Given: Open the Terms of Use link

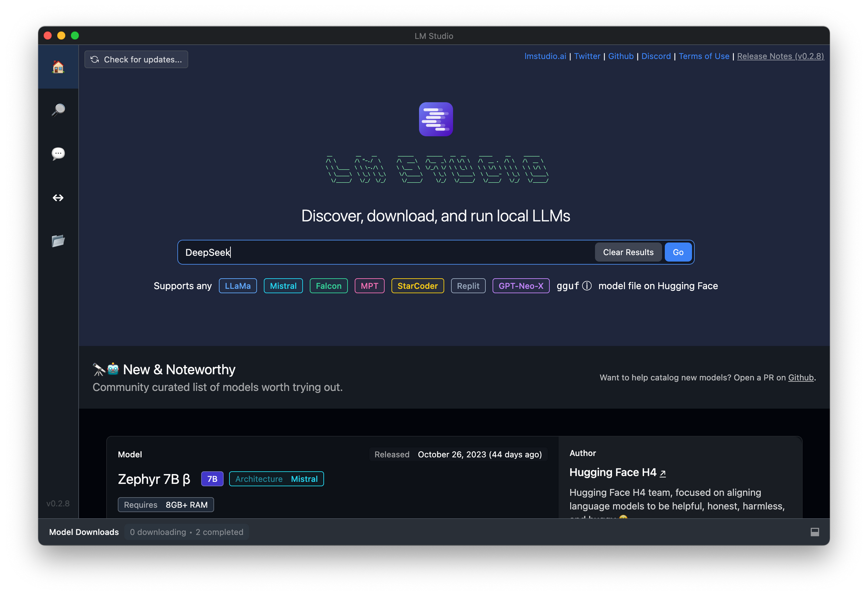Looking at the screenshot, I should coord(704,56).
